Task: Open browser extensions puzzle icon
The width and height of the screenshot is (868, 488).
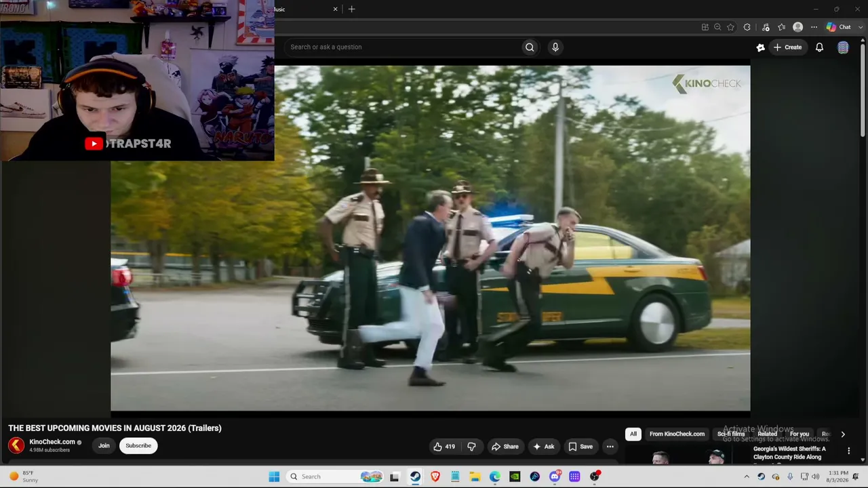Action: [x=747, y=27]
